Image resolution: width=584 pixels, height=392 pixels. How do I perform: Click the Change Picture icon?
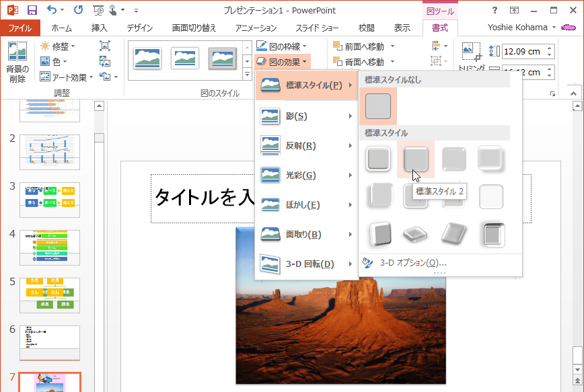(105, 61)
